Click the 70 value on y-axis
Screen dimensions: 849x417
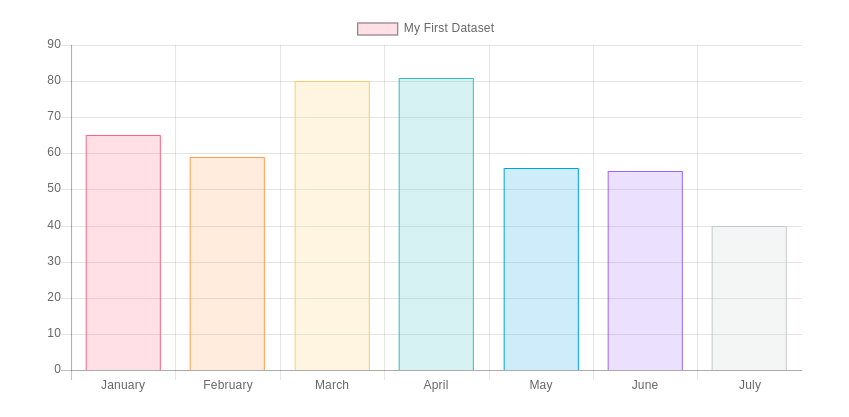pos(54,117)
